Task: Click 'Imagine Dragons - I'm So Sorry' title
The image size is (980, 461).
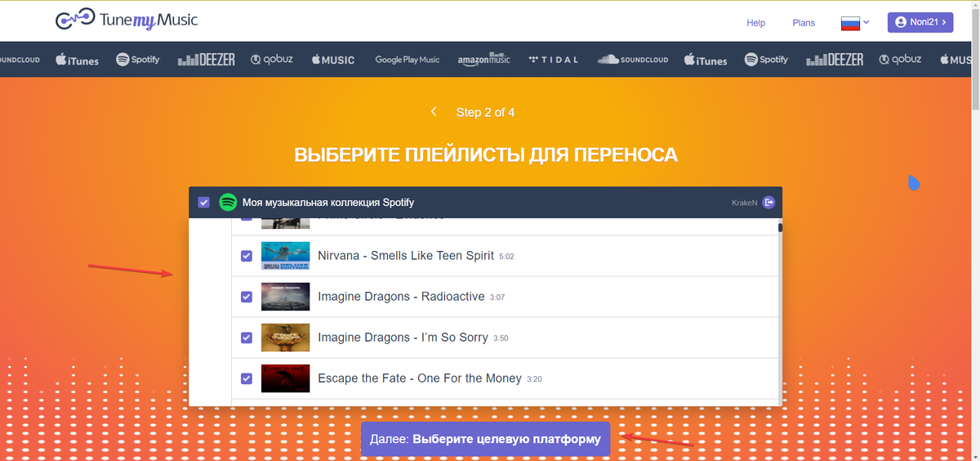Action: 403,338
